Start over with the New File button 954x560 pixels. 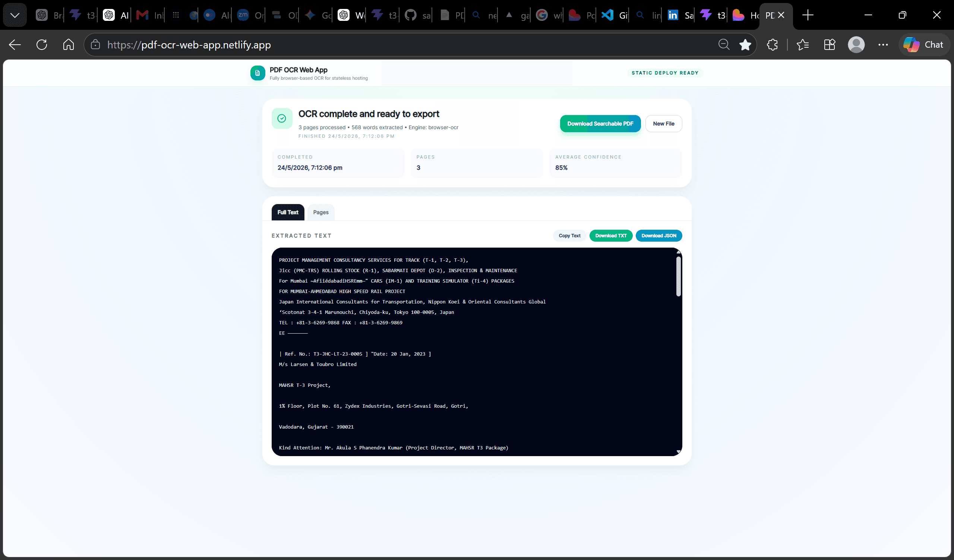tap(663, 124)
